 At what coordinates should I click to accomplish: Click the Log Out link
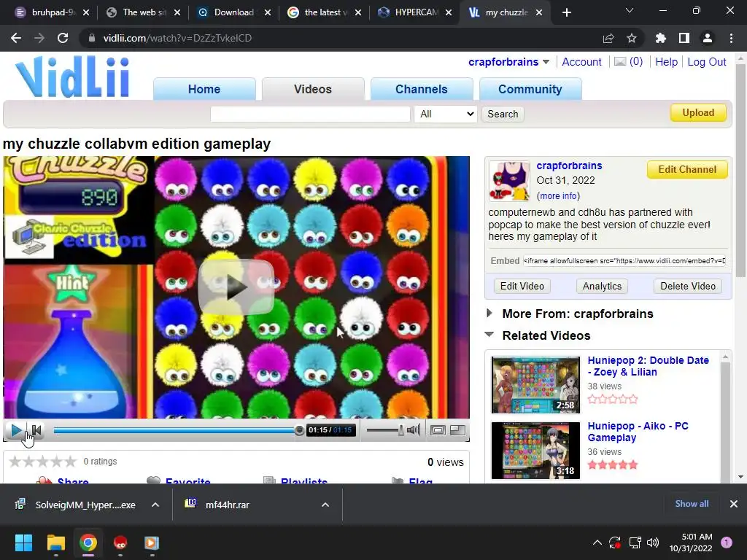tap(706, 62)
